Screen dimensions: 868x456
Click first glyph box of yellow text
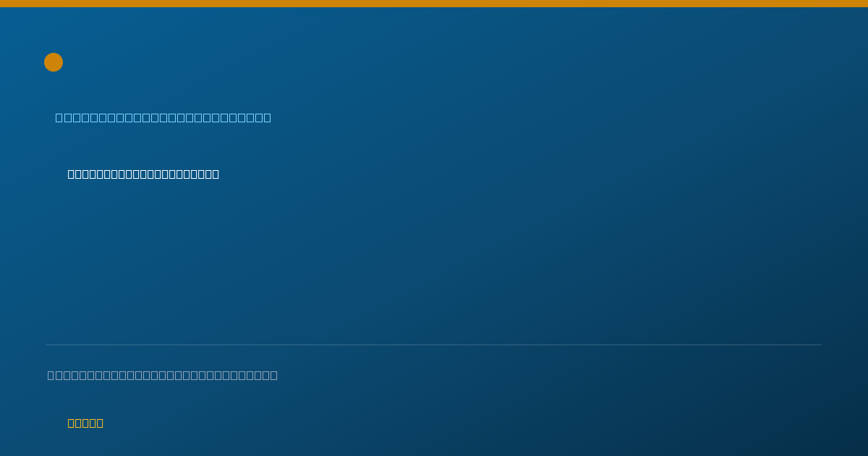[71, 423]
